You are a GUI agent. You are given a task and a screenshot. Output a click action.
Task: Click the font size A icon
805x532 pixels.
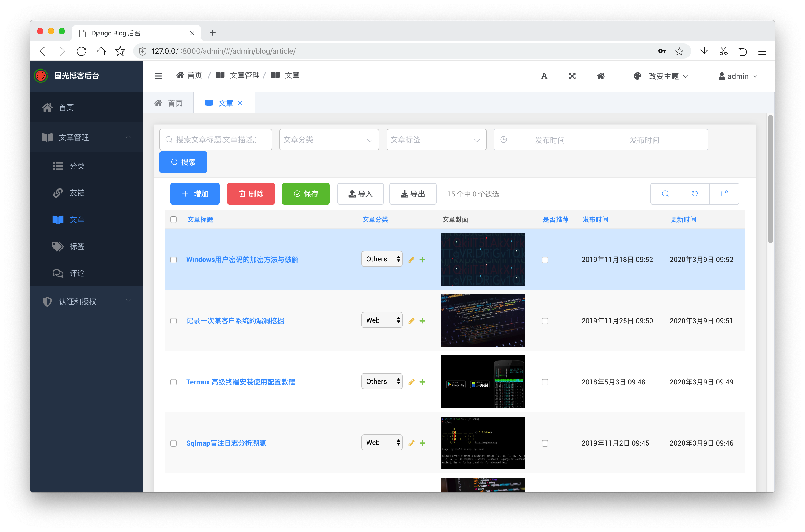[544, 76]
